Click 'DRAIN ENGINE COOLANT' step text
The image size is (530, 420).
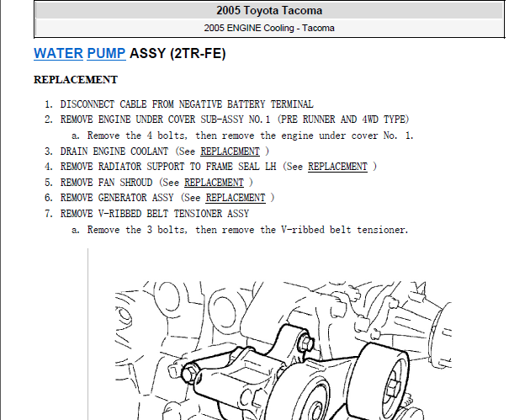[114, 152]
